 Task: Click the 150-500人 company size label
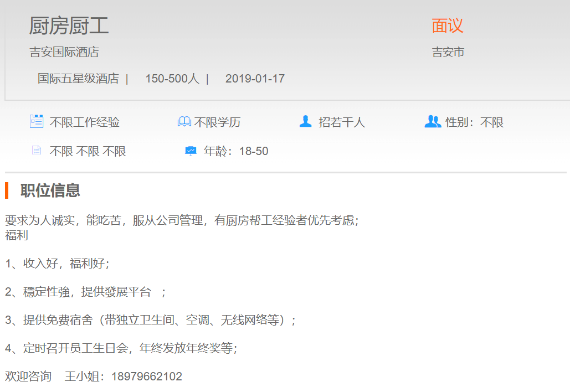[x=172, y=79]
